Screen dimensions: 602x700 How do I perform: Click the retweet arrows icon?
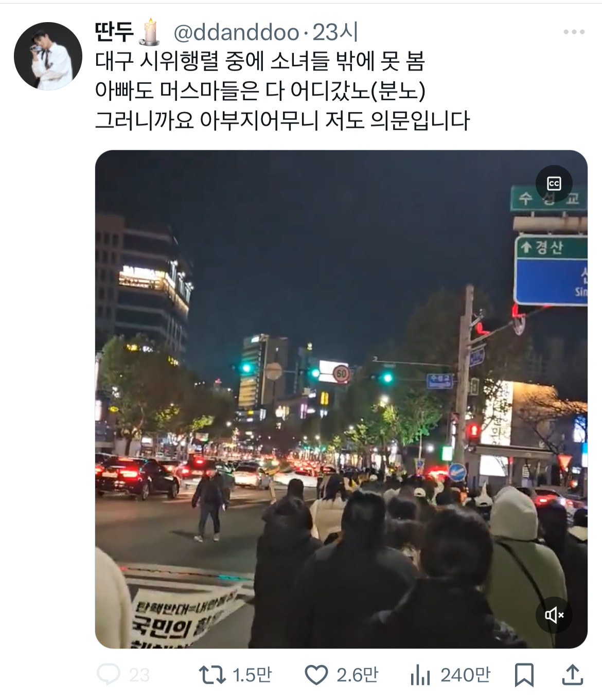(212, 675)
